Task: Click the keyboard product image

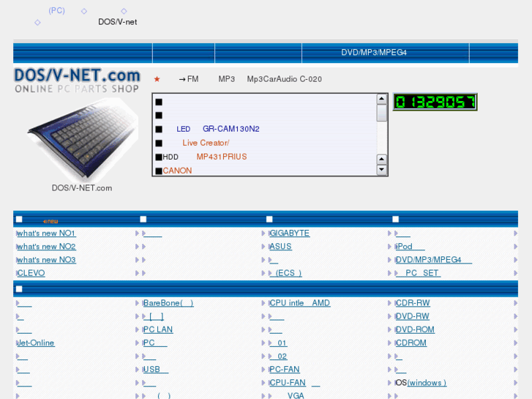Action: pos(83,140)
